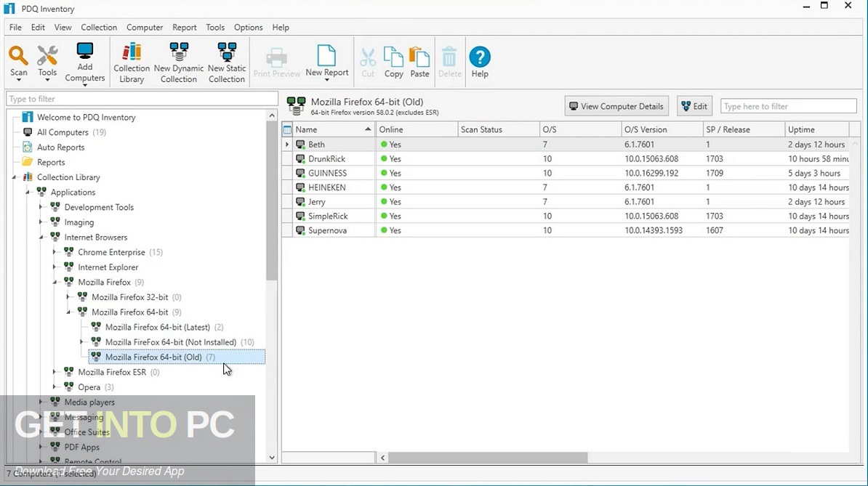
Task: Open the New Report dropdown arrow
Action: [x=326, y=80]
